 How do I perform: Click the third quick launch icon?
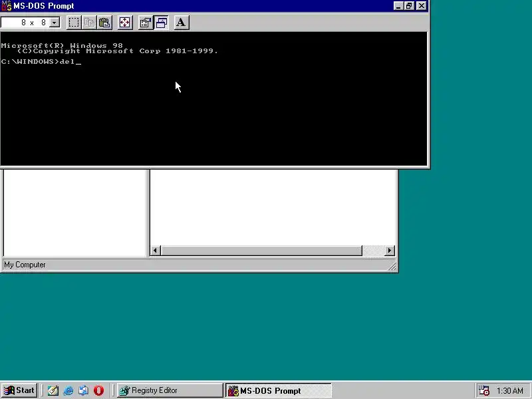point(83,390)
